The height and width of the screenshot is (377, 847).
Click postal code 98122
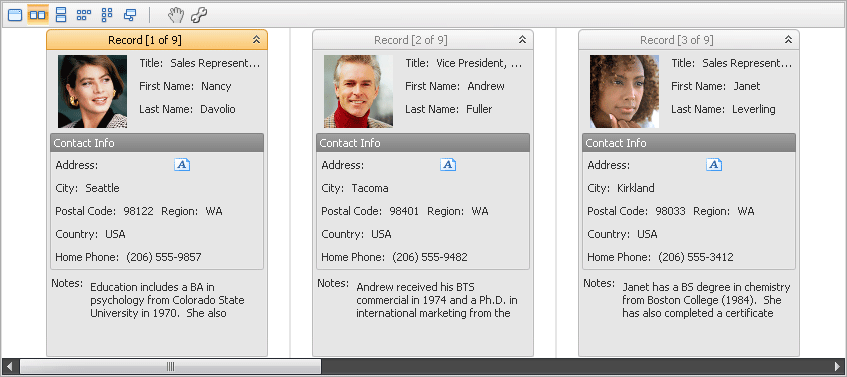point(138,211)
